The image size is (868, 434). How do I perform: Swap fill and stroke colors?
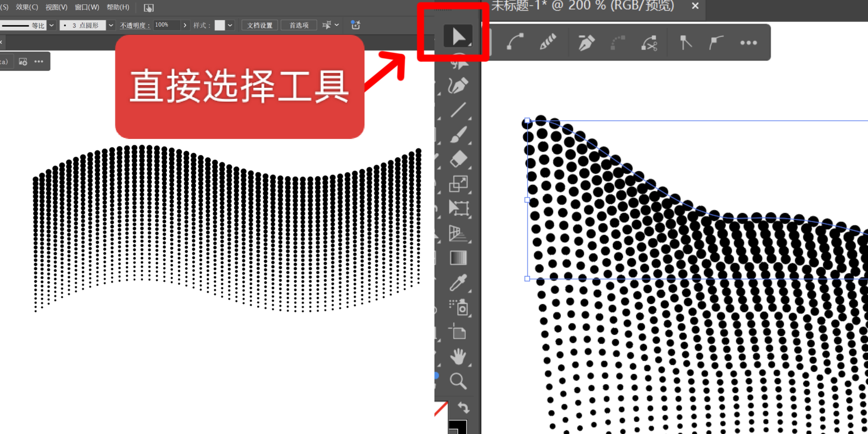point(464,408)
